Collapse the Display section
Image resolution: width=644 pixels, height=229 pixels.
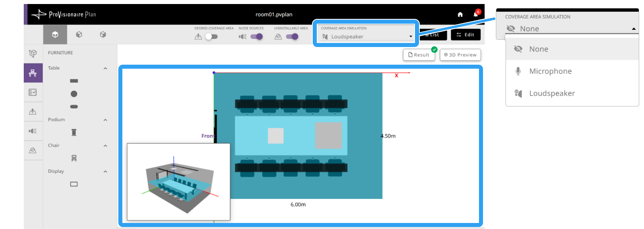[x=105, y=172]
